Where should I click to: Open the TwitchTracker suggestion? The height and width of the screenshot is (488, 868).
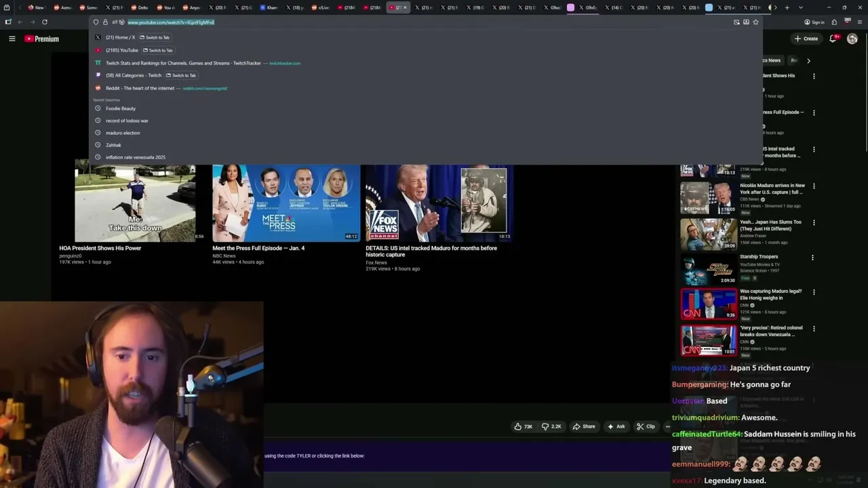point(426,63)
